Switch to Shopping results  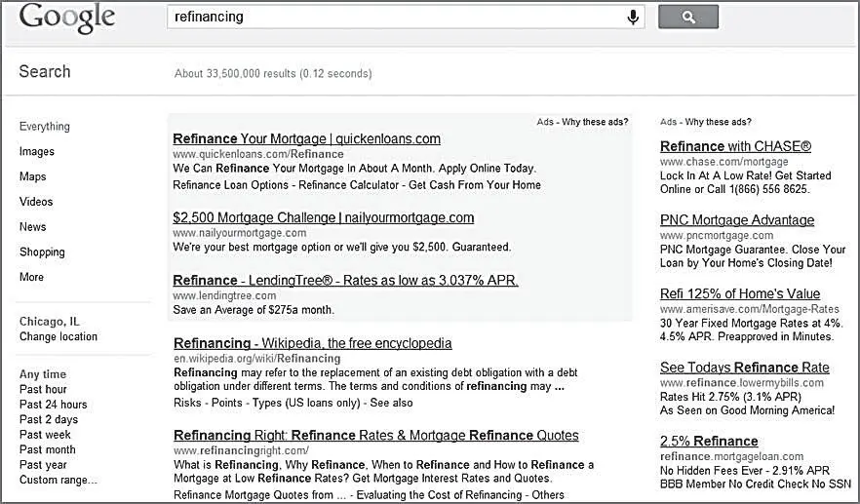coord(42,252)
